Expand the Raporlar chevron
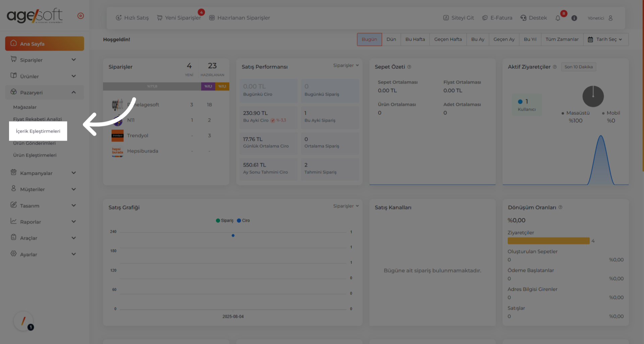 click(74, 221)
